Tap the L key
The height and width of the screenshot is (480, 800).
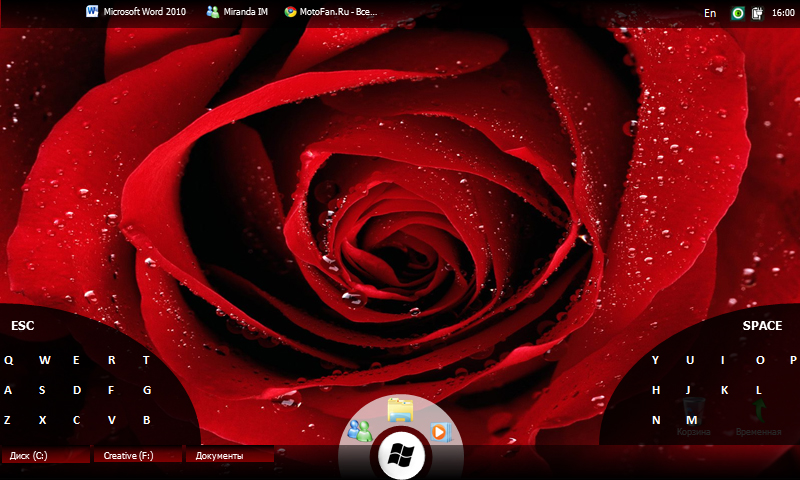759,390
